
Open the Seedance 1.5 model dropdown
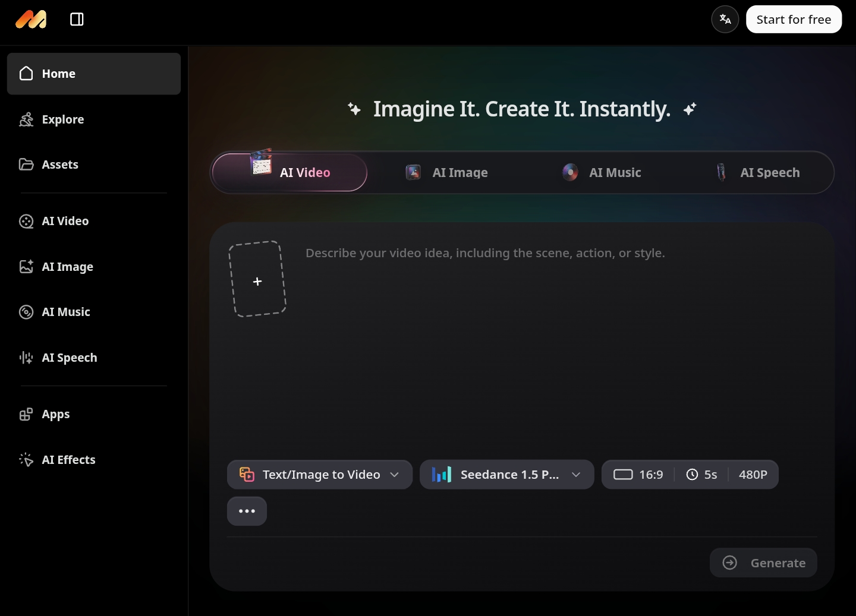click(x=507, y=475)
